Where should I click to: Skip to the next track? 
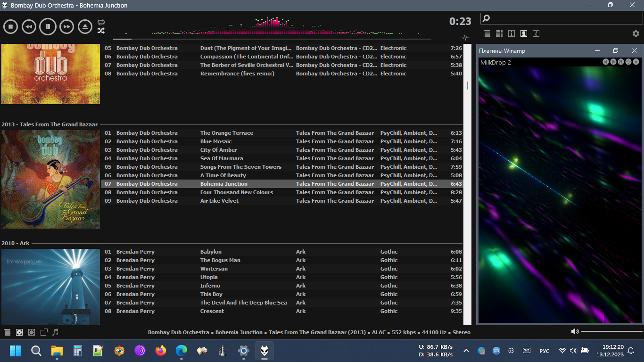[67, 27]
